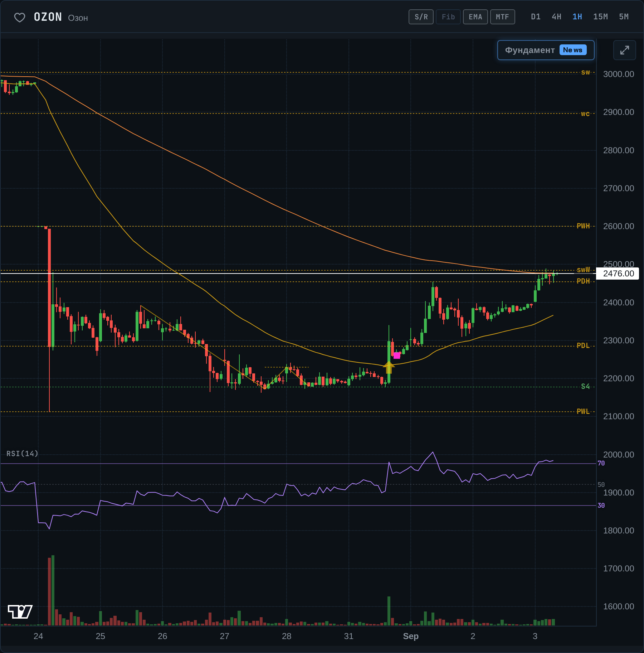Toggle Fib overlay
The height and width of the screenshot is (653, 644).
pos(448,17)
